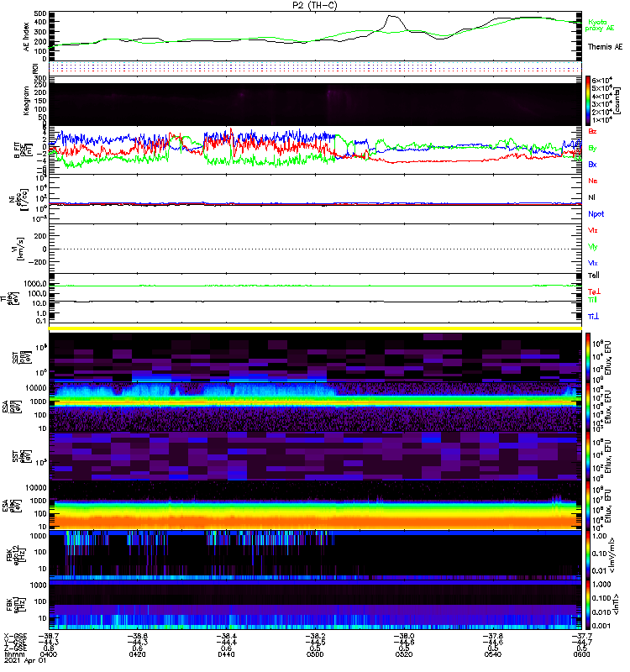The image size is (630, 672).
Task: Click the "[counts]" color bar unit label
Action: coord(617,102)
